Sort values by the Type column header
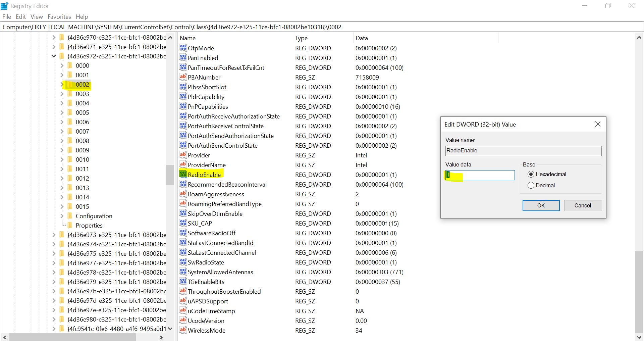Screen dimensions: 644x341 click(x=323, y=38)
